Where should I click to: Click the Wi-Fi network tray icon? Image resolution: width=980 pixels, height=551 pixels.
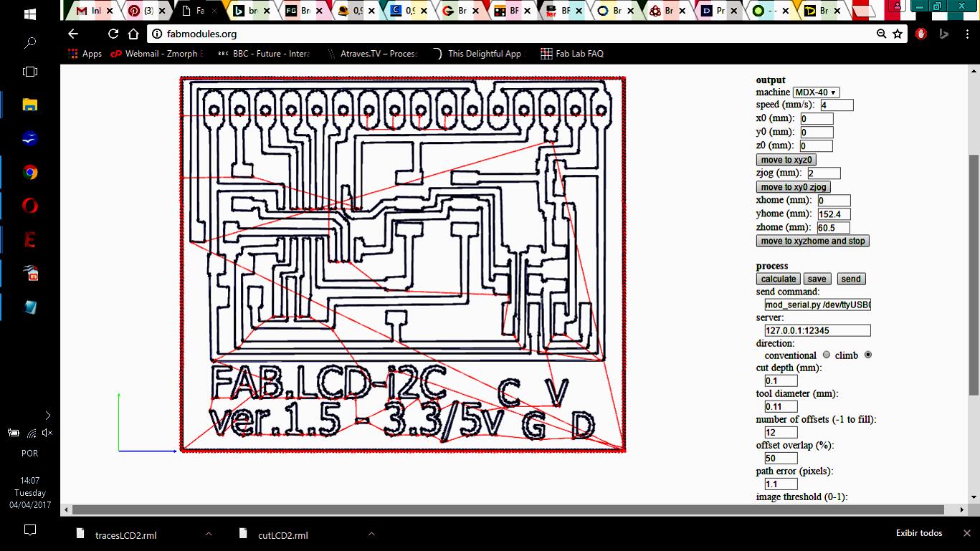tap(32, 433)
